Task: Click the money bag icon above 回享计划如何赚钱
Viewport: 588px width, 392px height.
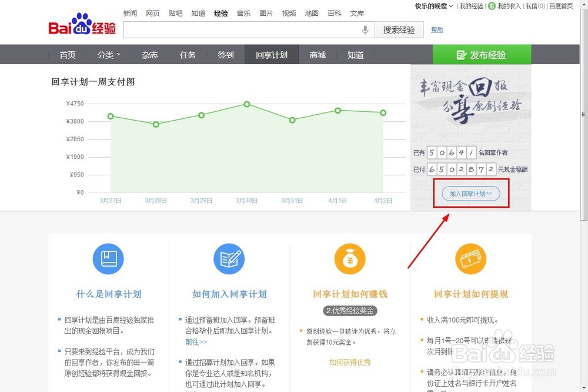Action: coord(349,258)
